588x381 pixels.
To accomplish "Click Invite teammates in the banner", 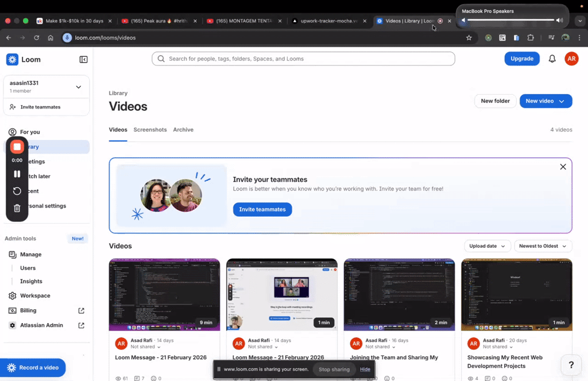I will point(262,209).
